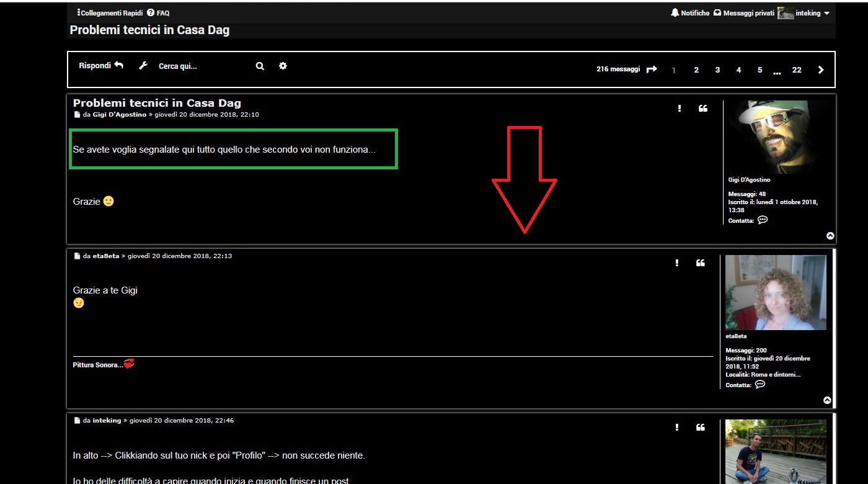This screenshot has width=868, height=484.
Task: Open FAQ page
Action: [x=159, y=13]
